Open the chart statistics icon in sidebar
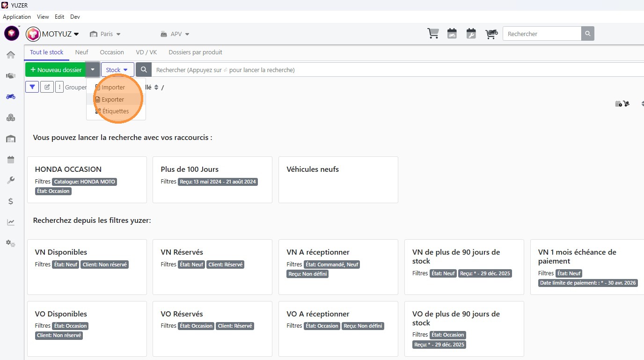 point(11,222)
